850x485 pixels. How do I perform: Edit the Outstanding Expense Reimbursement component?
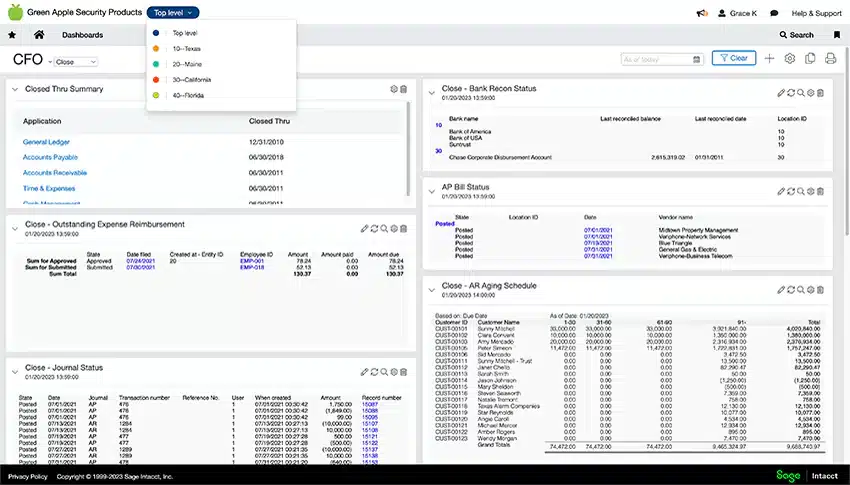364,229
